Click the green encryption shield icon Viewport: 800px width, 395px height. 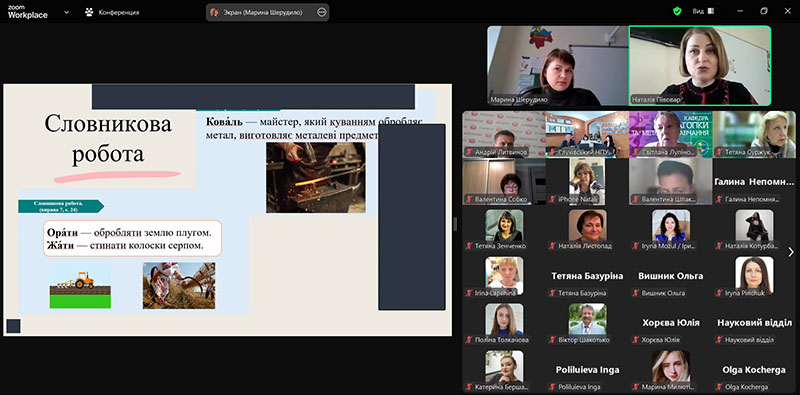click(x=677, y=11)
